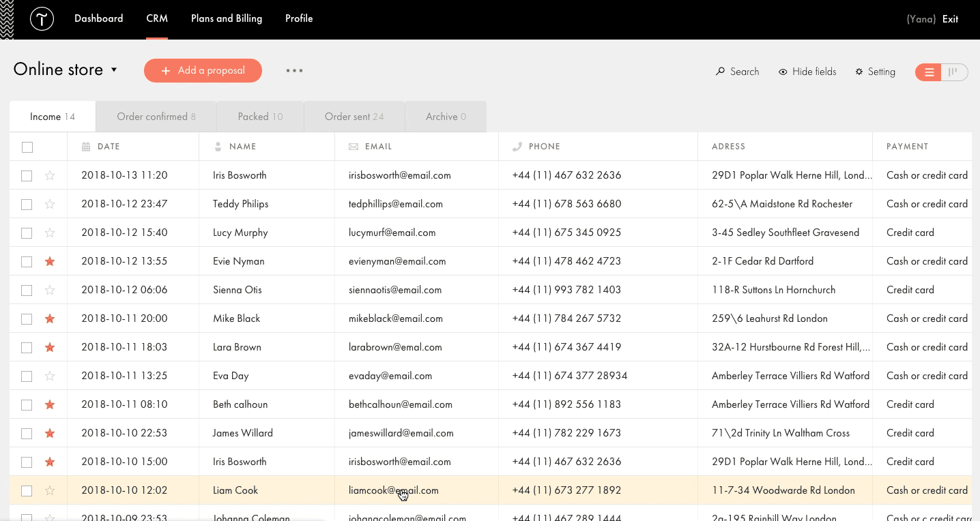The image size is (980, 521).
Task: Expand Liam Cook's order row
Action: [205, 490]
